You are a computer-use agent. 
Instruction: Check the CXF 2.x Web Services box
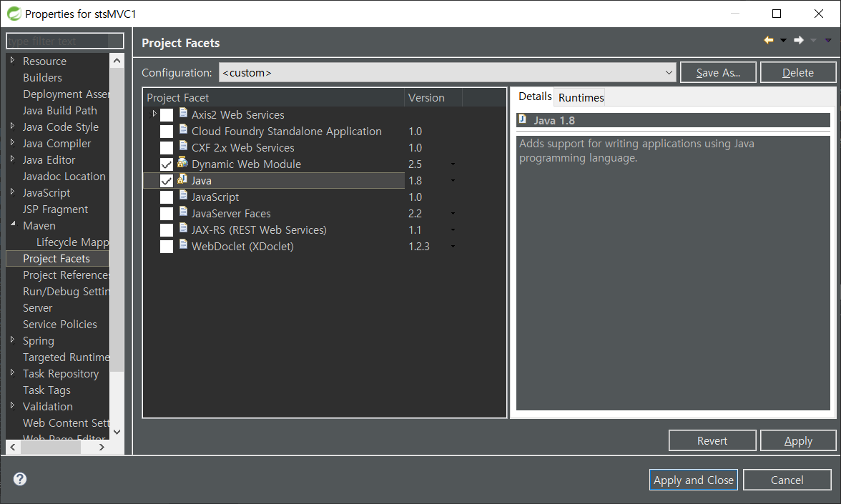coord(167,148)
